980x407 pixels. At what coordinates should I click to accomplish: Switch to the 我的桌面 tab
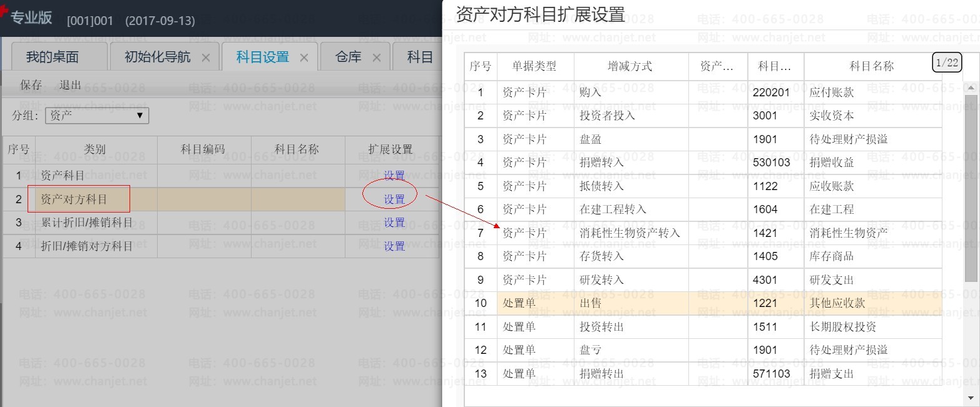pos(53,58)
